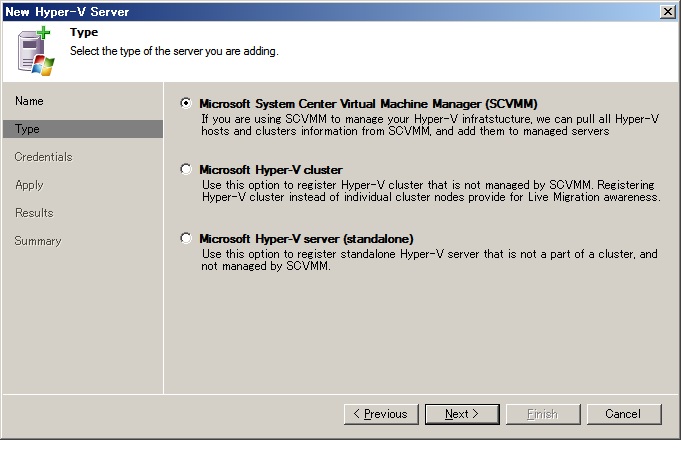Viewport: 681px width, 460px height.
Task: Click the Finish button
Action: 543,414
